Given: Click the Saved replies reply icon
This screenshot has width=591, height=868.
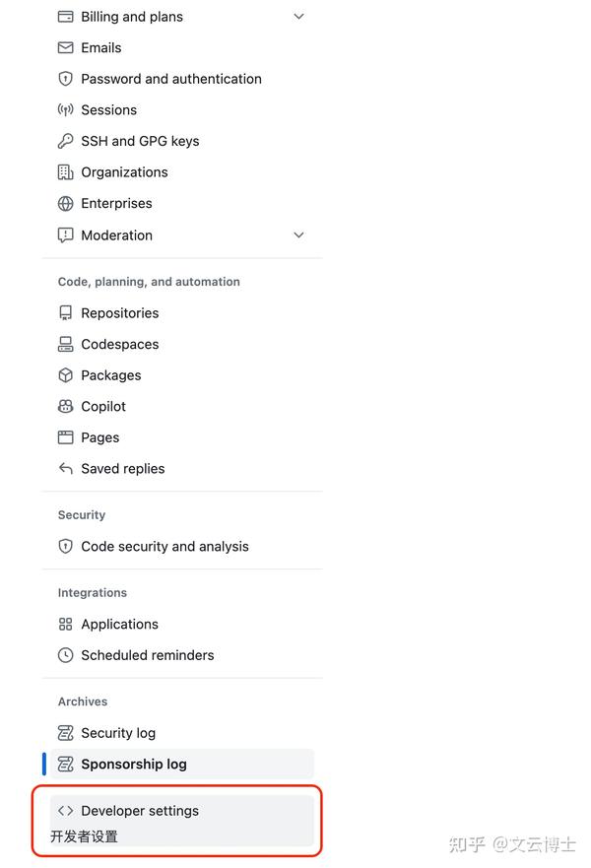Looking at the screenshot, I should coord(64,468).
